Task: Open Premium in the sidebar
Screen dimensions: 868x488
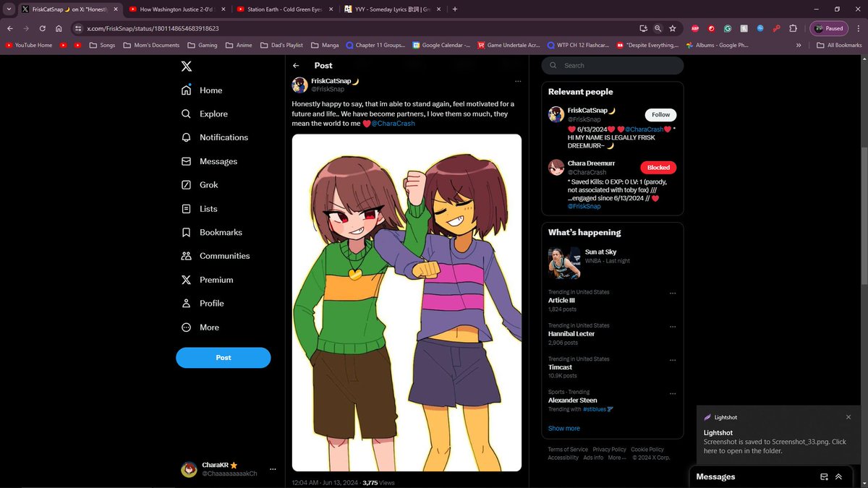Action: click(x=207, y=280)
